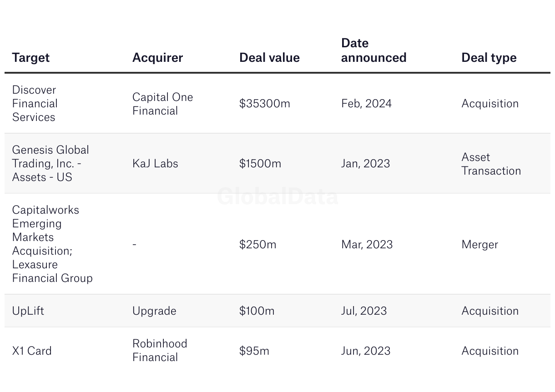Click the Feb, 2024 date cell
Viewport: 555px width, 392px height.
coord(366,104)
